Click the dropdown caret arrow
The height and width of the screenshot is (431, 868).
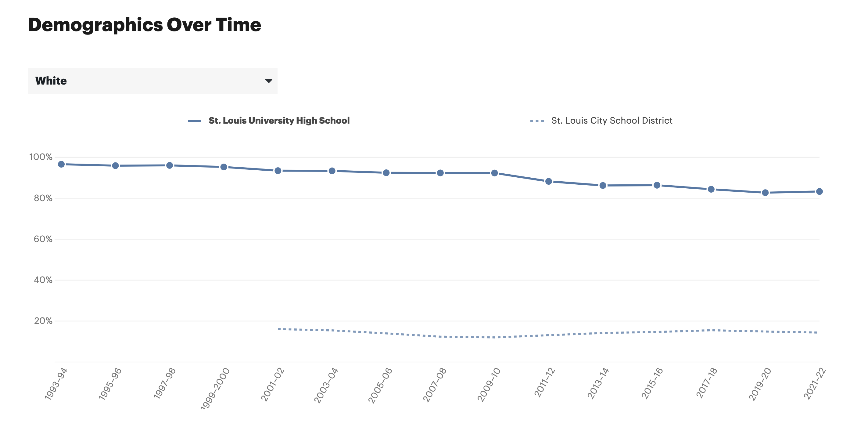[269, 81]
